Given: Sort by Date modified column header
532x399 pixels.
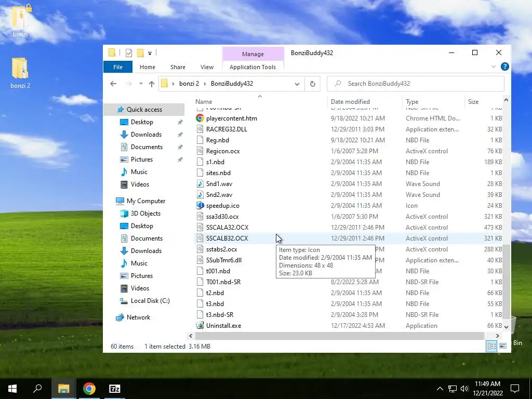Looking at the screenshot, I should click(x=350, y=101).
